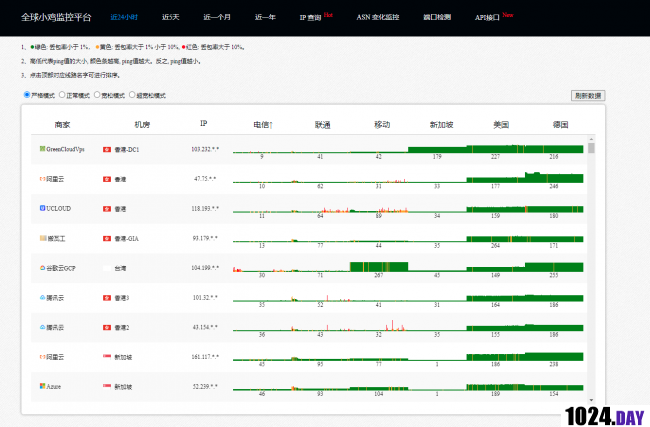Click IP cell 93.179.*.*
This screenshot has width=650, height=427.
coord(205,238)
